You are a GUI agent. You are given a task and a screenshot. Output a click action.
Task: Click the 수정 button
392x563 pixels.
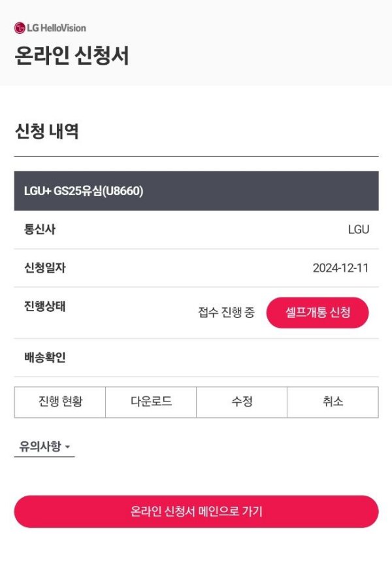tap(243, 403)
